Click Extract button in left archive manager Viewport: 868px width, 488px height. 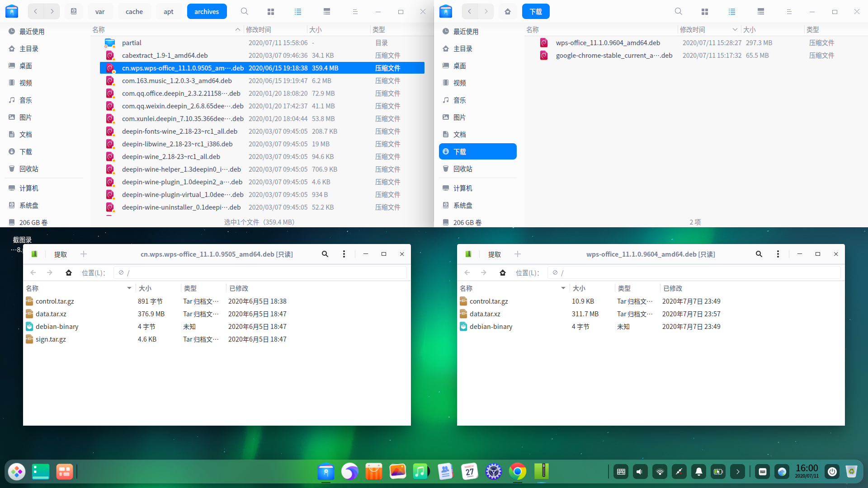61,254
